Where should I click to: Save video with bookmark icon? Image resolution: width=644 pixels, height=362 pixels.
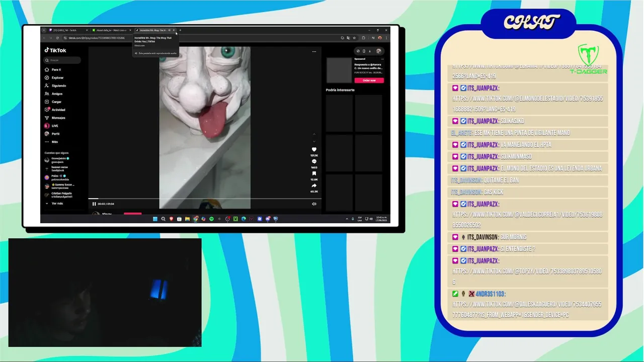314,173
